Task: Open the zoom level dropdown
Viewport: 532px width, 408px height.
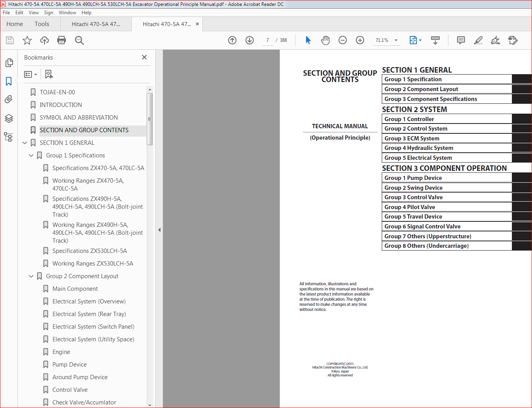Action: (396, 40)
